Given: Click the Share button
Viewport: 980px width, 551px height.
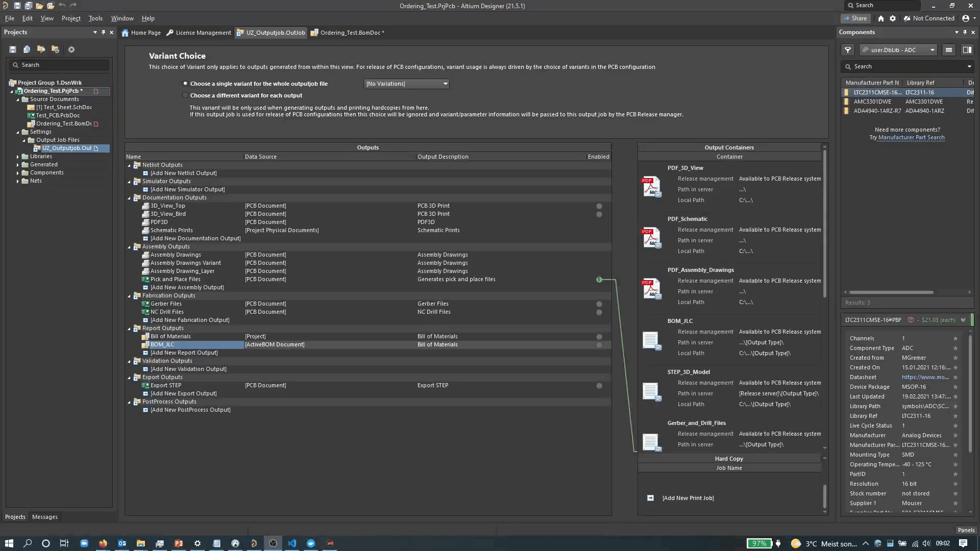Looking at the screenshot, I should (x=855, y=18).
